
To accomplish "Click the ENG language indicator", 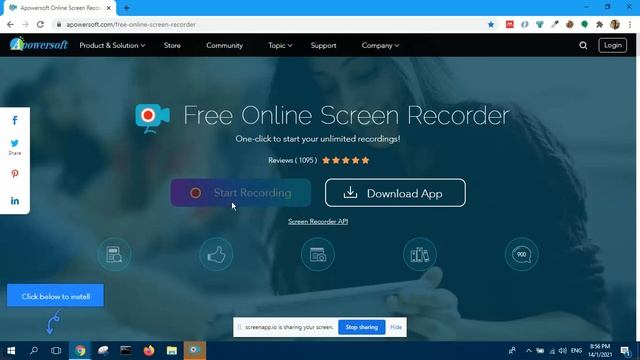I will 576,351.
